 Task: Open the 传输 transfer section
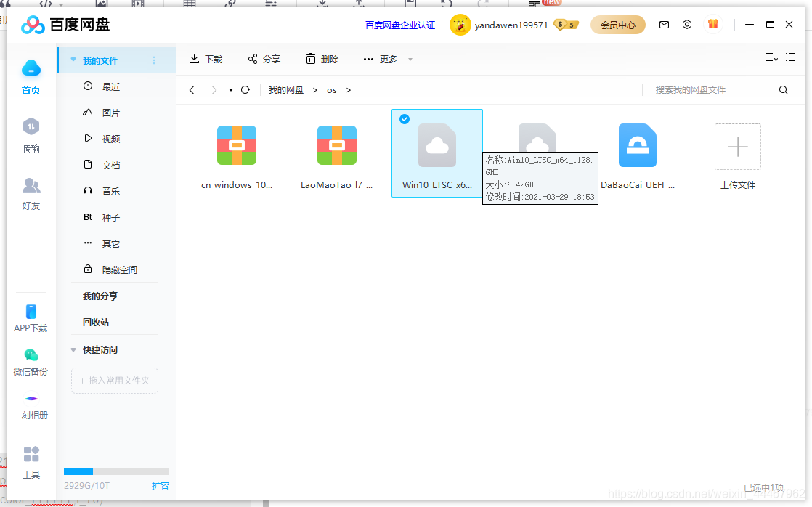(31, 134)
